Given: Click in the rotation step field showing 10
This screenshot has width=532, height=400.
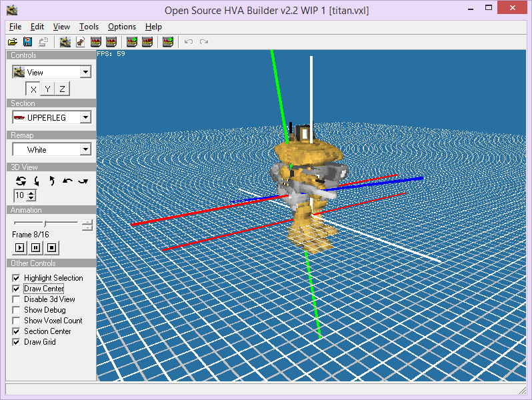Looking at the screenshot, I should click(20, 195).
